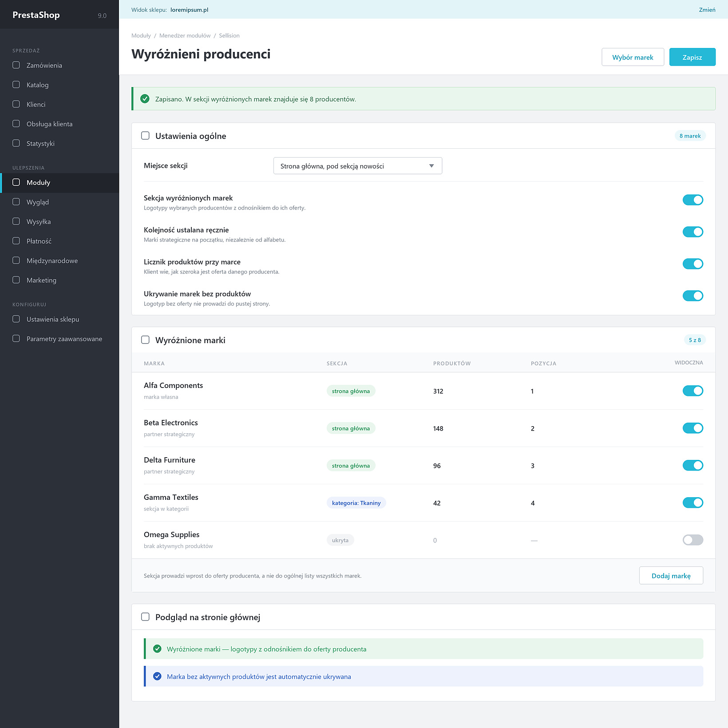Click the product count 312
Viewport: 728px width, 728px height.
click(438, 391)
